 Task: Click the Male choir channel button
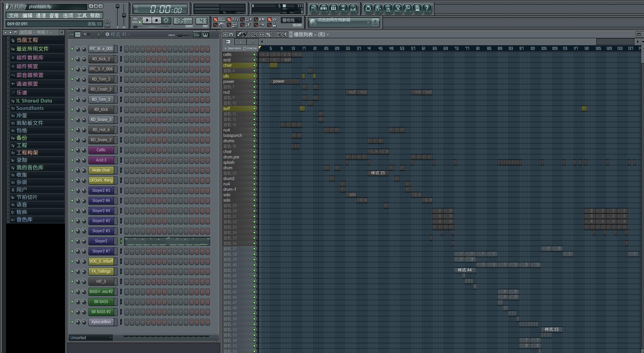pos(101,170)
